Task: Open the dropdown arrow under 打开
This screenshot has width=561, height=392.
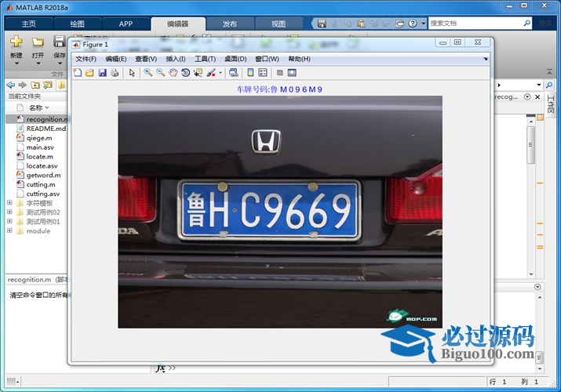Action: 38,64
